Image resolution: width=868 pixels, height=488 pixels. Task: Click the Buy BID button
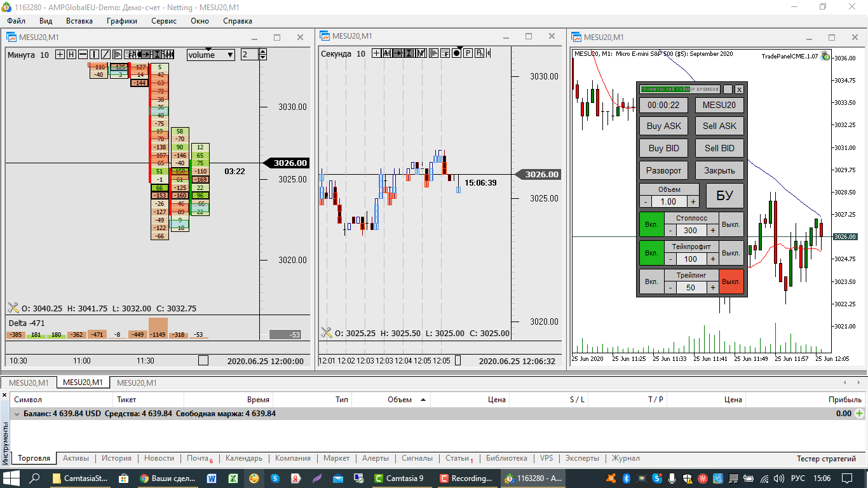(x=663, y=148)
